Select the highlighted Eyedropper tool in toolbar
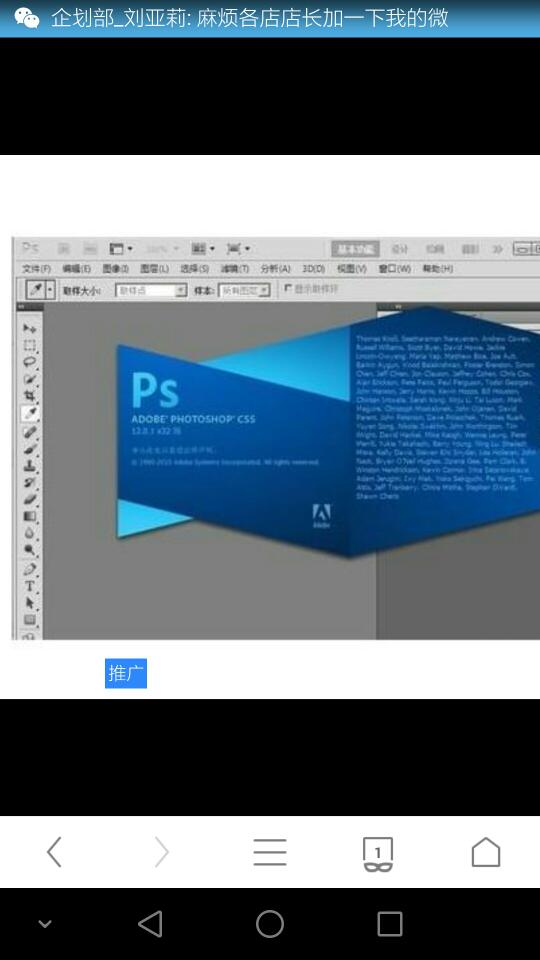Image resolution: width=540 pixels, height=960 pixels. pyautogui.click(x=29, y=414)
